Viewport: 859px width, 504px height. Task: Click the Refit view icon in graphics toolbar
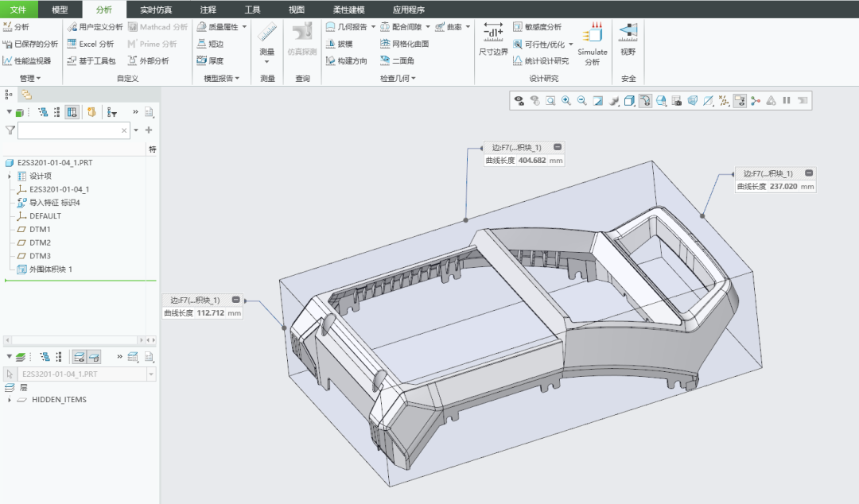click(x=550, y=101)
